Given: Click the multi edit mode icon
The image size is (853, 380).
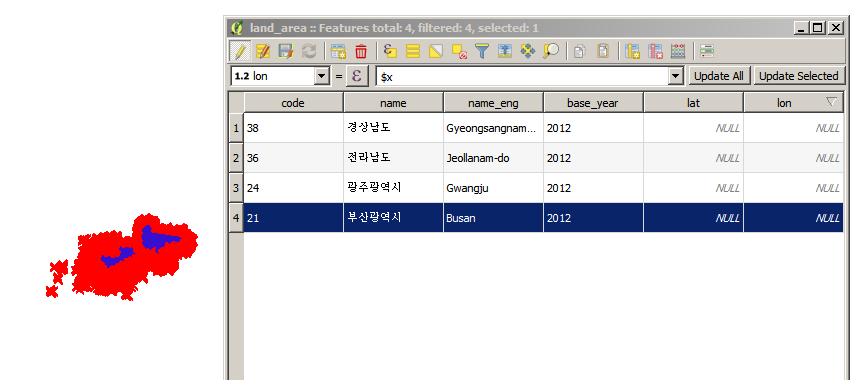Looking at the screenshot, I should pyautogui.click(x=263, y=51).
